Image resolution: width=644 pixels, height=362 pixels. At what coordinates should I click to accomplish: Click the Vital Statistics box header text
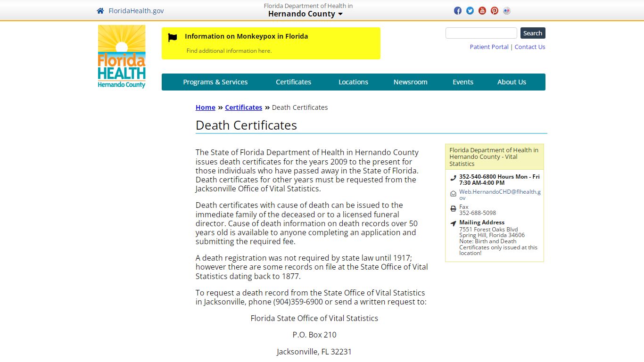click(494, 157)
